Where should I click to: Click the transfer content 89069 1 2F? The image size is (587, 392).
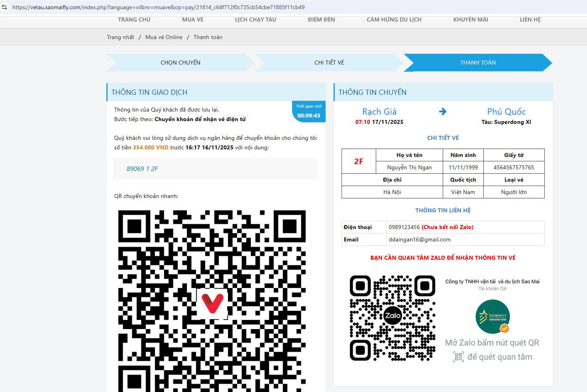142,169
